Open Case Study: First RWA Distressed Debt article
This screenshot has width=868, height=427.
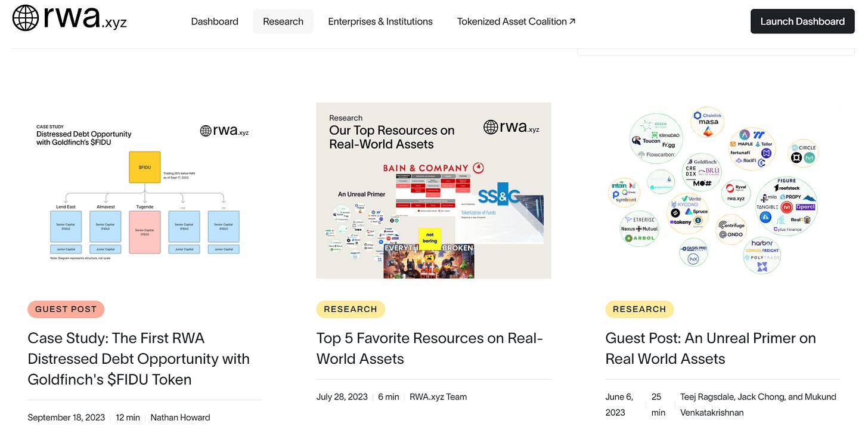[x=139, y=359]
